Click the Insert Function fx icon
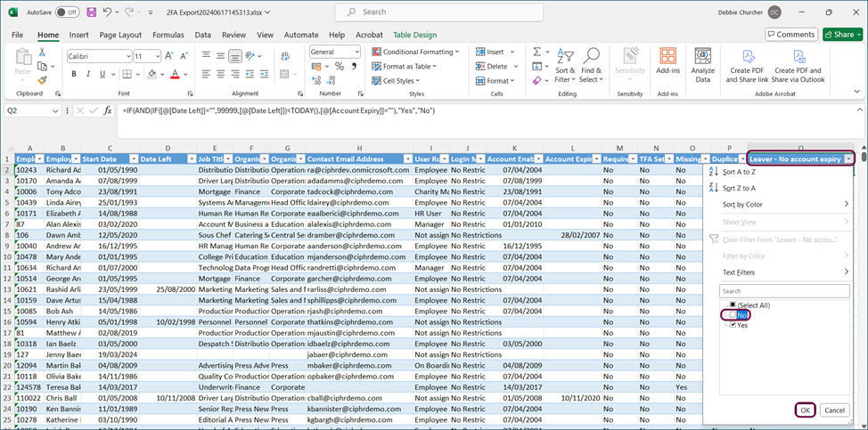 point(108,110)
